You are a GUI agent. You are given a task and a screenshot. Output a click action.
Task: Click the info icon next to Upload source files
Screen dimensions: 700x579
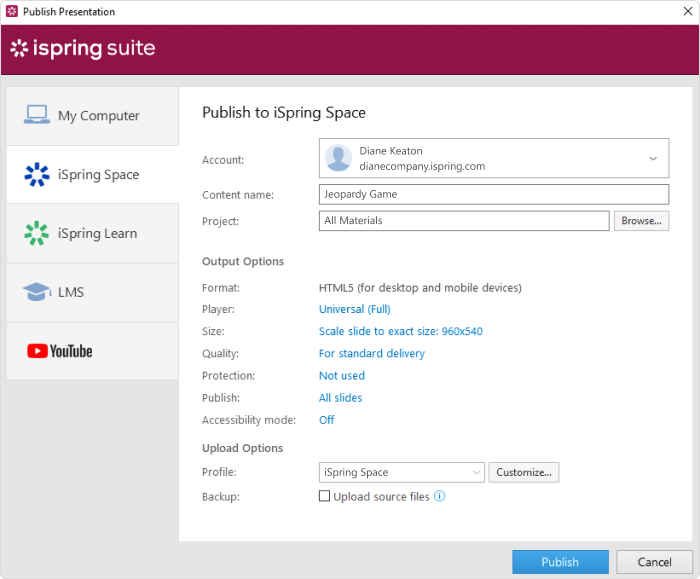point(440,496)
